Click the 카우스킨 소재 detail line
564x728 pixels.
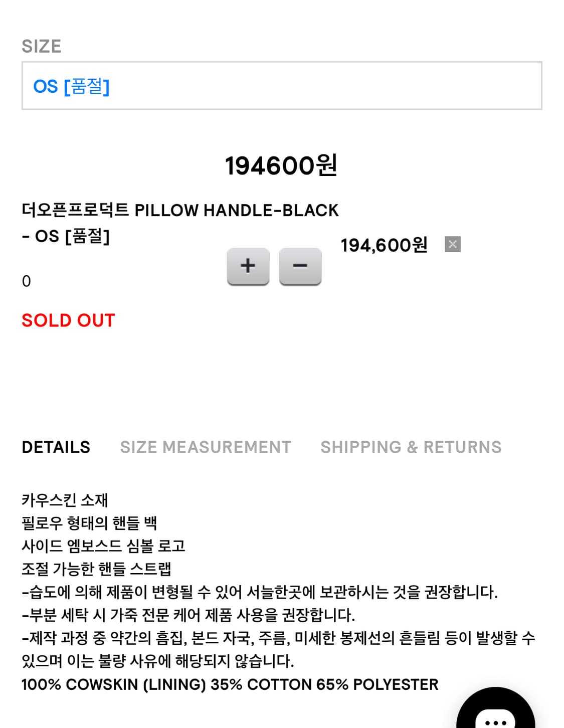(65, 500)
